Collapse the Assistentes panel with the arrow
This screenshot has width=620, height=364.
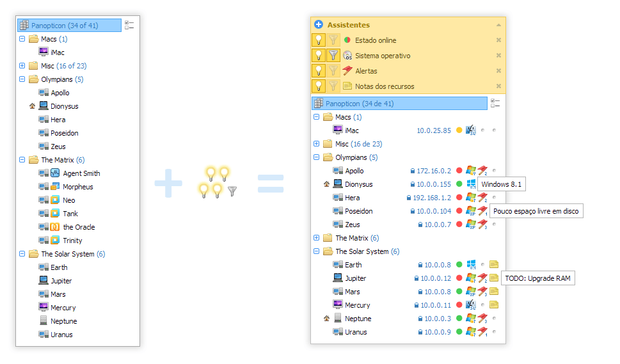[498, 25]
